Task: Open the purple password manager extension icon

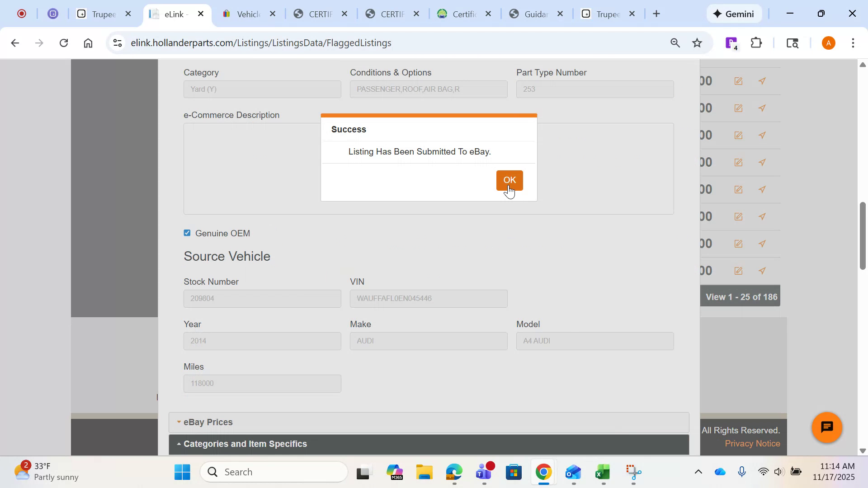Action: [731, 42]
